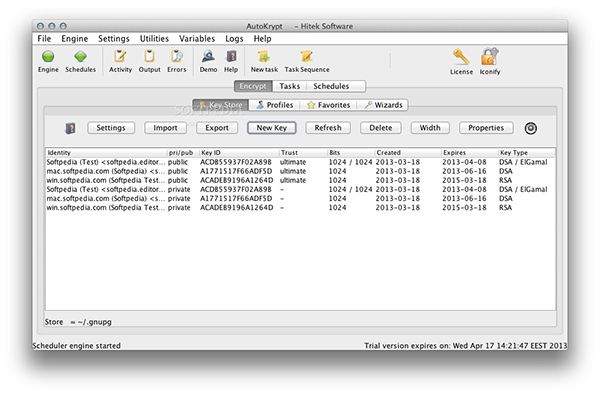Open the Variables menu
Image resolution: width=600 pixels, height=395 pixels.
(197, 39)
